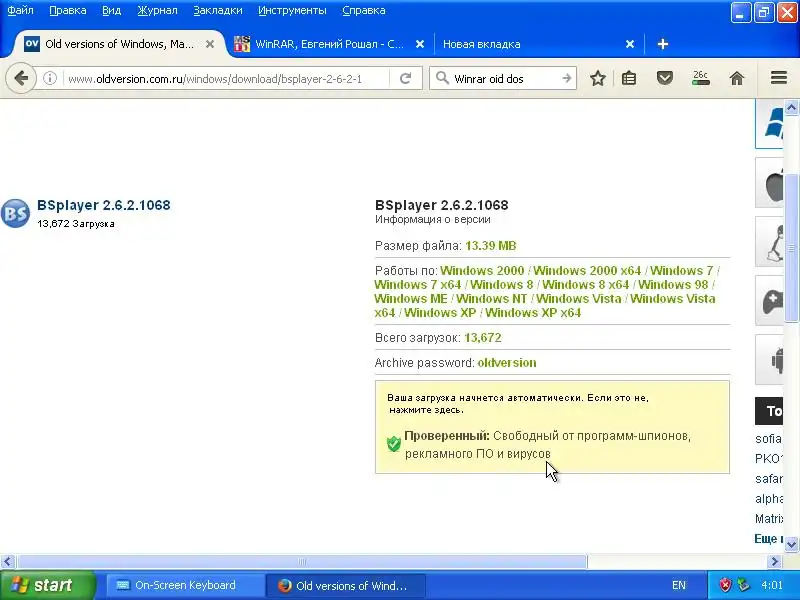Close the Old versions of Windows tab
The width and height of the screenshot is (800, 600).
coord(210,44)
